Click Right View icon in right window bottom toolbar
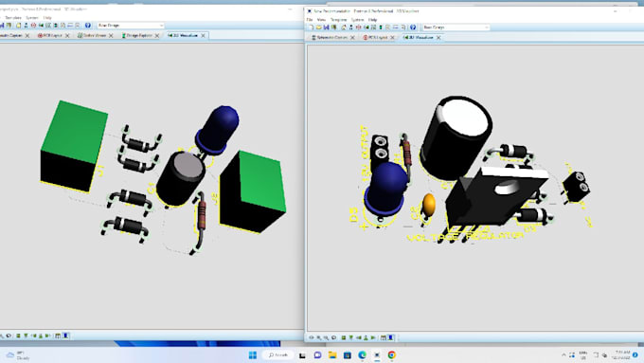 click(x=373, y=337)
